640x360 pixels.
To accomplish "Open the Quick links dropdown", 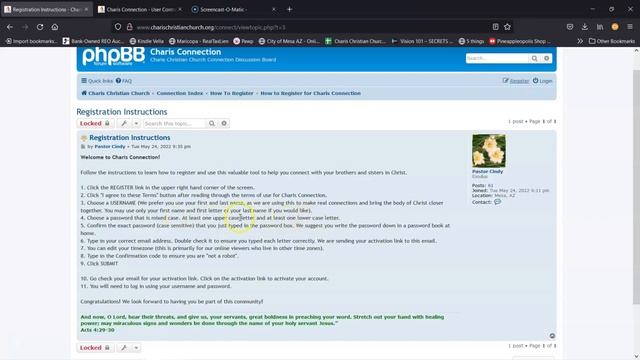I will 97,81.
